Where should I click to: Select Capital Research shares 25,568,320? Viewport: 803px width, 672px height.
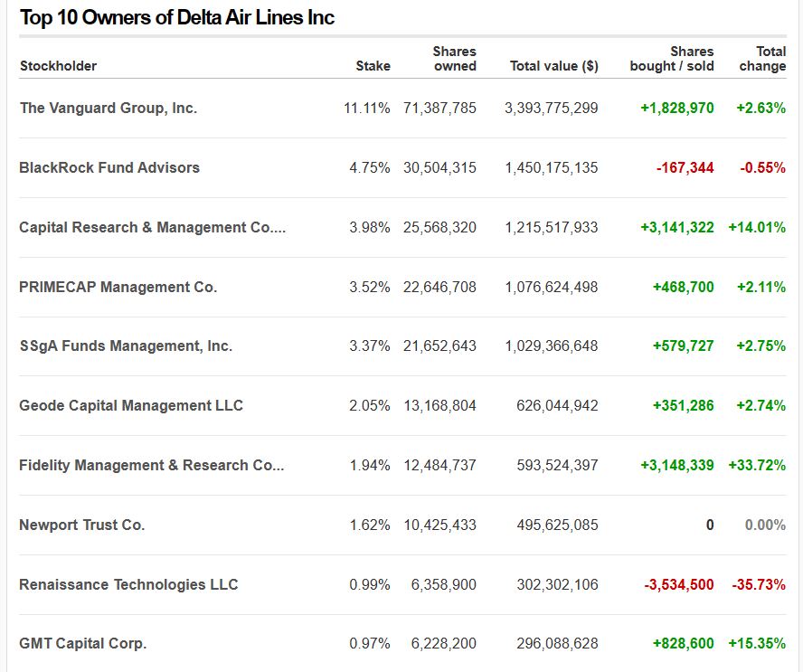tap(439, 227)
